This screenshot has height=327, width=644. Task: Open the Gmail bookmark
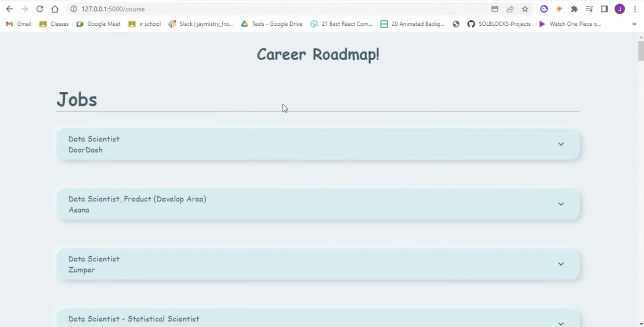click(19, 24)
